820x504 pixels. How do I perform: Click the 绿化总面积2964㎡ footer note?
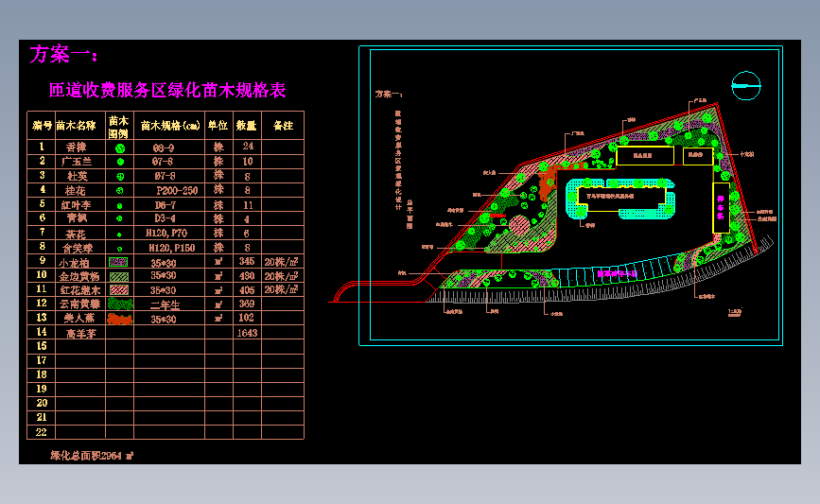92,456
